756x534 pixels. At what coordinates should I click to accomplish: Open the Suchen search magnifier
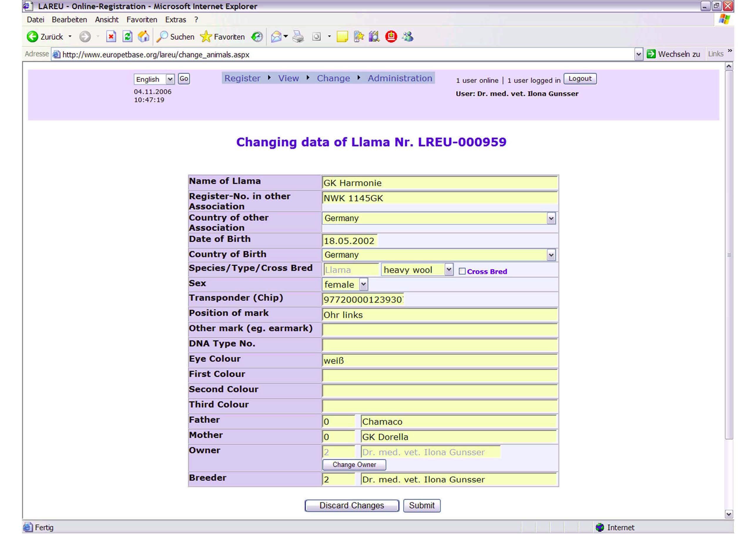[x=162, y=36]
